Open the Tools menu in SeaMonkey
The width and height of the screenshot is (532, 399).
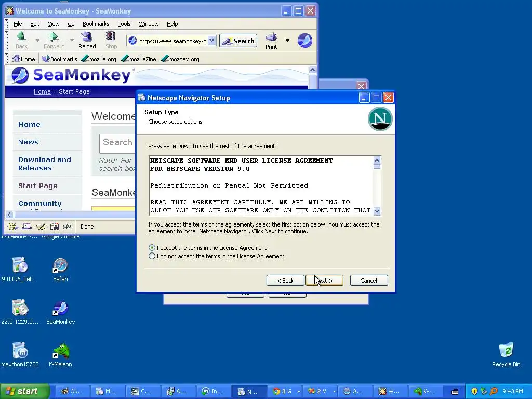[124, 24]
